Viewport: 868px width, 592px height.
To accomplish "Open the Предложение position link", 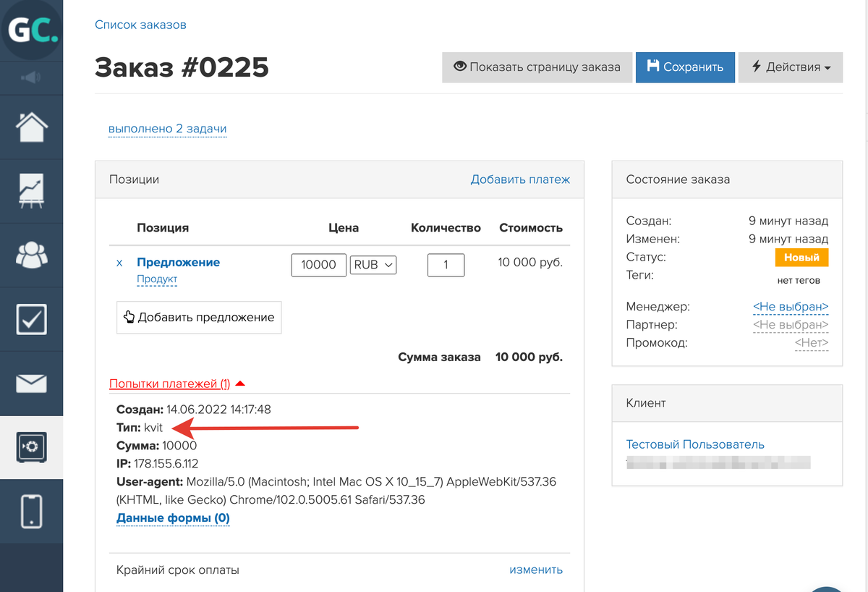I will [x=178, y=263].
